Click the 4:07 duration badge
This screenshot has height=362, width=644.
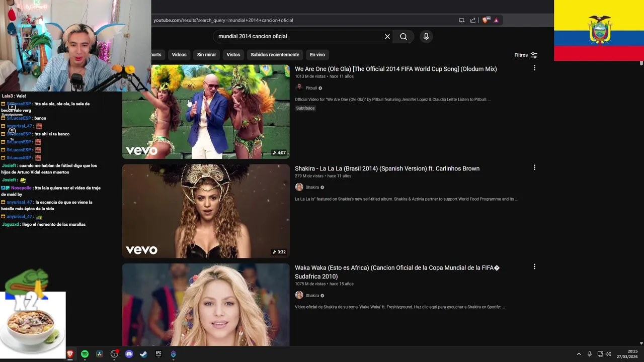coord(279,153)
